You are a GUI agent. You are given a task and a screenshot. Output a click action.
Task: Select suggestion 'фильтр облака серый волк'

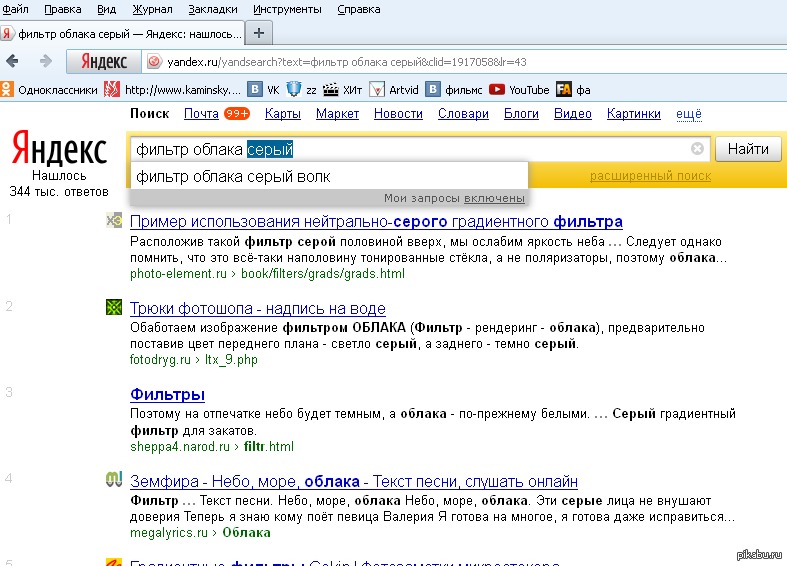click(x=233, y=177)
